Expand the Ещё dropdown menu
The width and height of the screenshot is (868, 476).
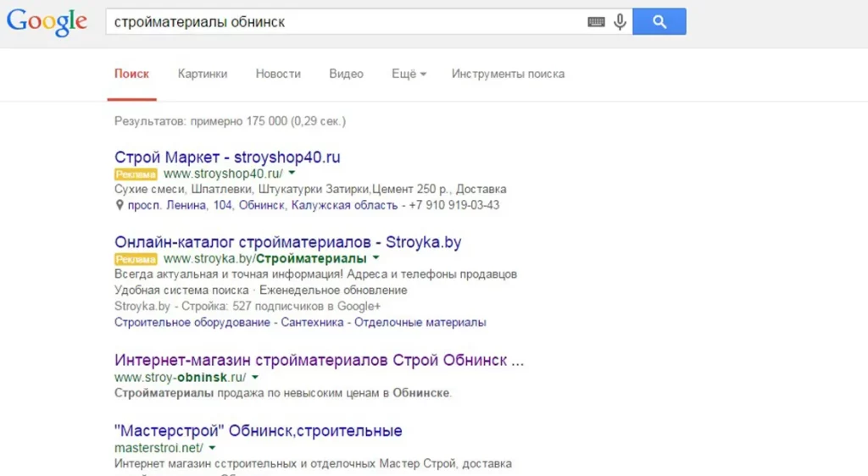pos(409,74)
